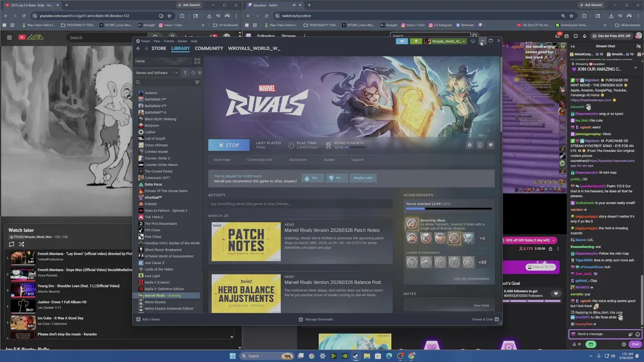
Task: Open the Guides tab for Marvel Rivals
Action: pyautogui.click(x=329, y=159)
